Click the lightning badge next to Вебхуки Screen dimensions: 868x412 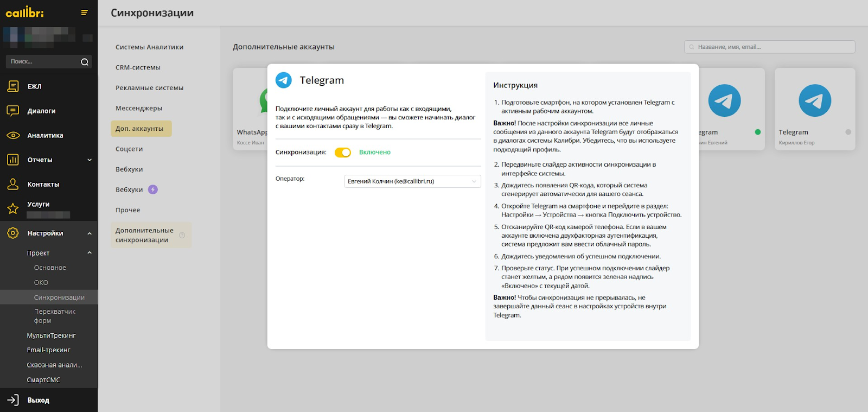(x=153, y=189)
